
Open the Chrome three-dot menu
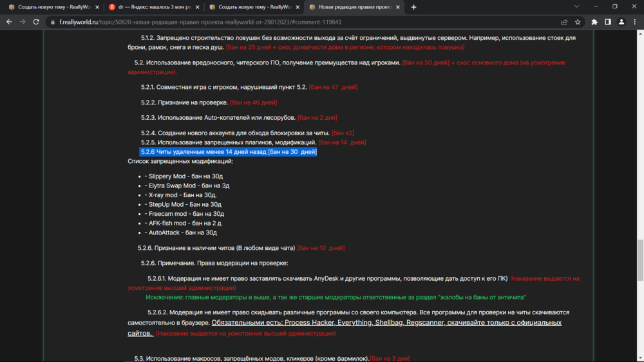635,22
